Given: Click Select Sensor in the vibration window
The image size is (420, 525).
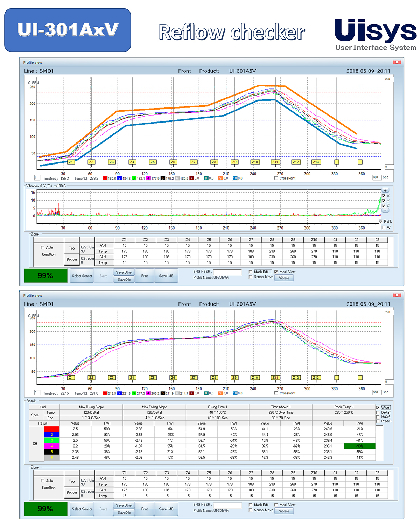Looking at the screenshot, I should pos(82,276).
